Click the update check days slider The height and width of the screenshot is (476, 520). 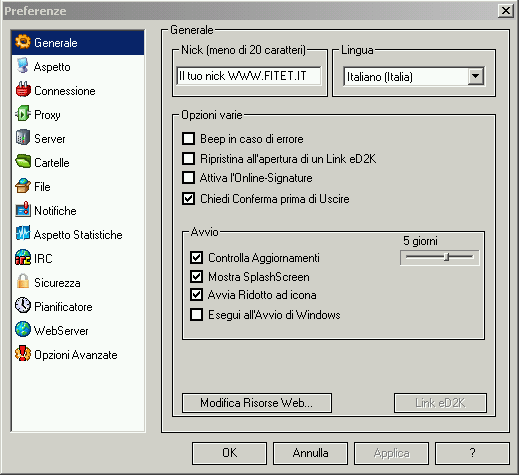[x=440, y=257]
